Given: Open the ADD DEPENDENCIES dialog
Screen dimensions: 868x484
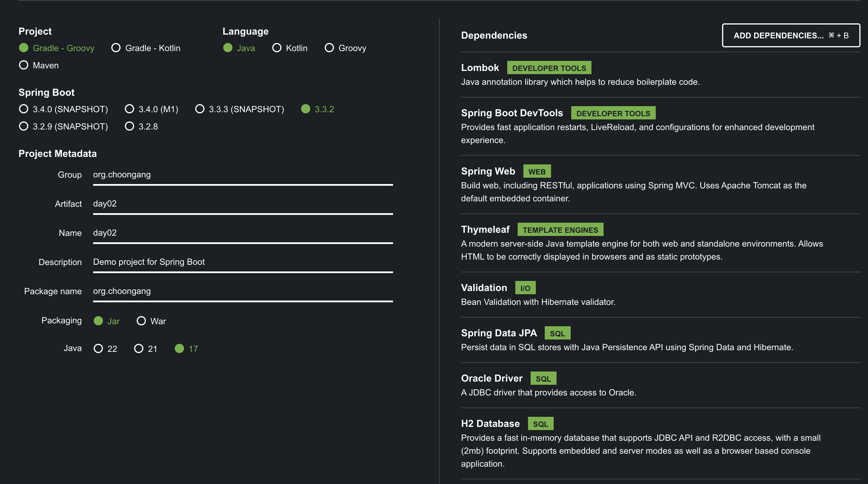Looking at the screenshot, I should click(791, 35).
